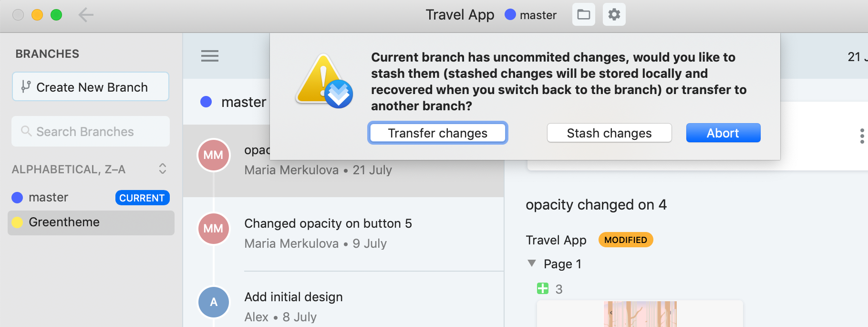This screenshot has height=327, width=868.
Task: Select the Greentheme branch
Action: click(91, 222)
